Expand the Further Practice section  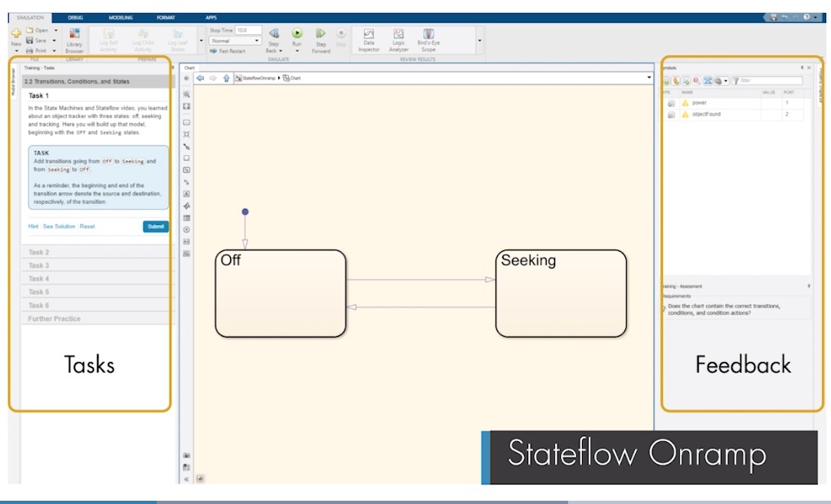coord(97,318)
